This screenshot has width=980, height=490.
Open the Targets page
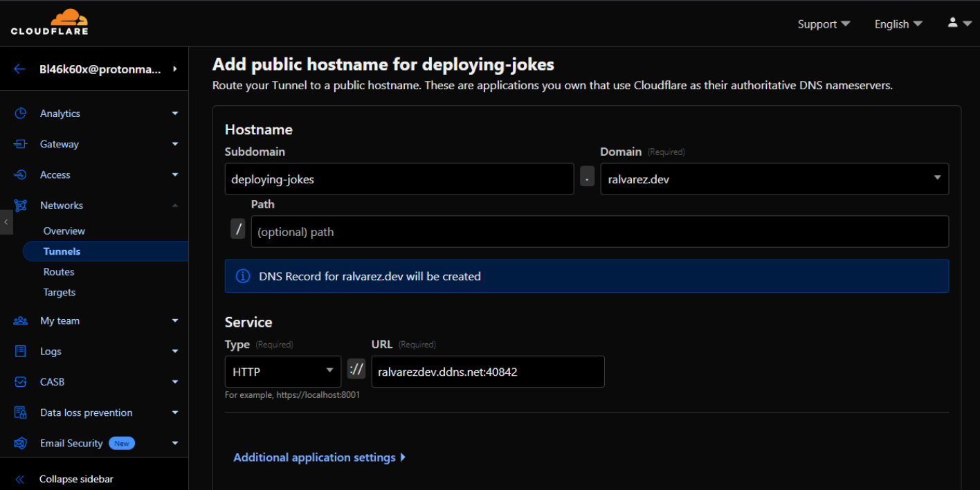point(60,292)
